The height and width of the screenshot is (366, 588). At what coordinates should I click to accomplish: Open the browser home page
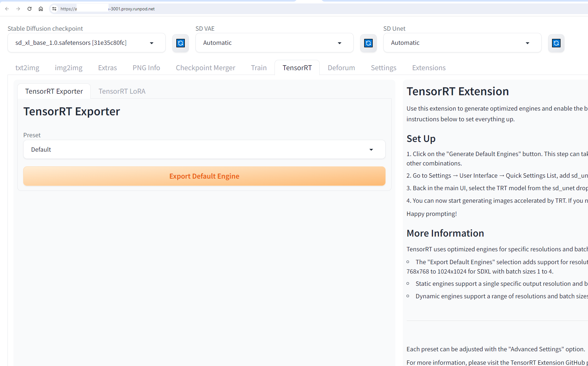[41, 9]
